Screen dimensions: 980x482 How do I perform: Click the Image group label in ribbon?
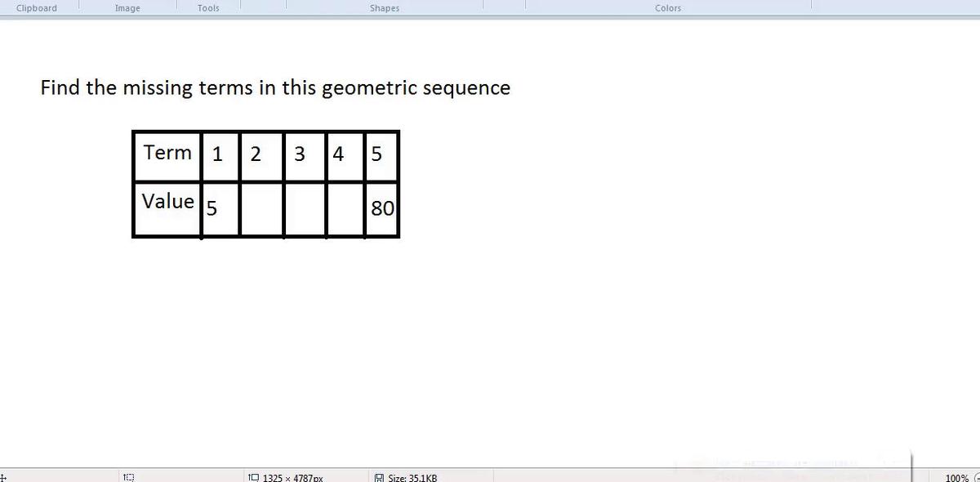(127, 8)
